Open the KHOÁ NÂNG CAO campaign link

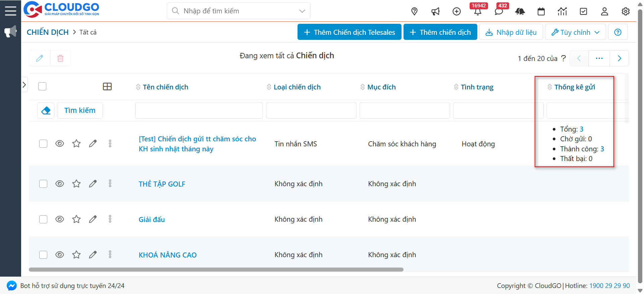167,255
